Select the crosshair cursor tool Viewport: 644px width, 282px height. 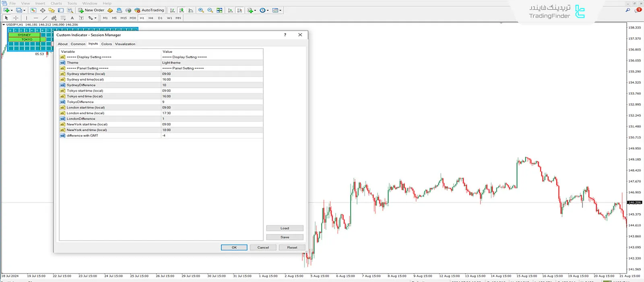(16, 18)
